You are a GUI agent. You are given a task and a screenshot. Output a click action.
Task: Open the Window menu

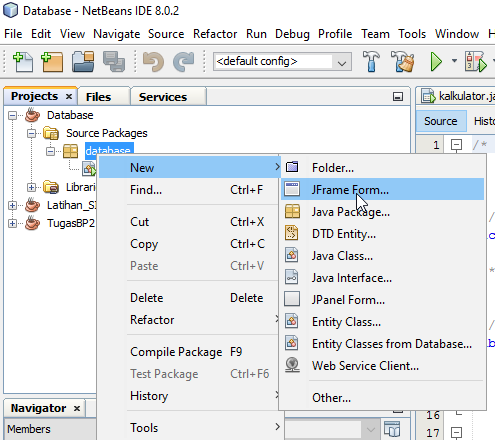457,34
